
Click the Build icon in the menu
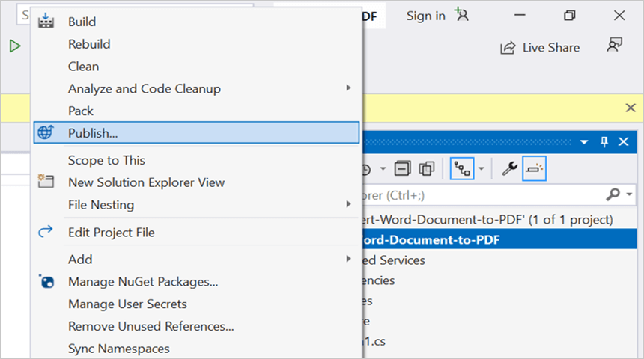click(46, 20)
